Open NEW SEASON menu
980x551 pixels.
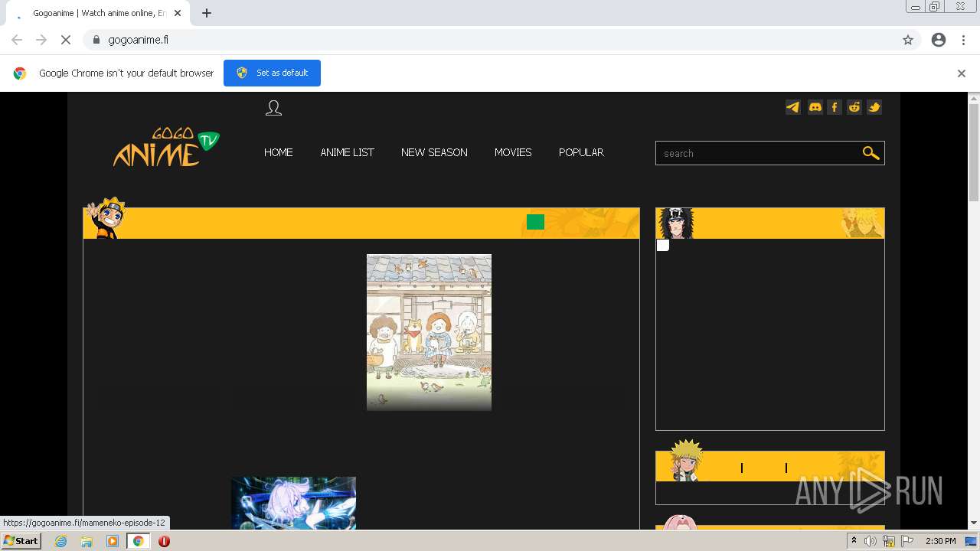coord(434,152)
